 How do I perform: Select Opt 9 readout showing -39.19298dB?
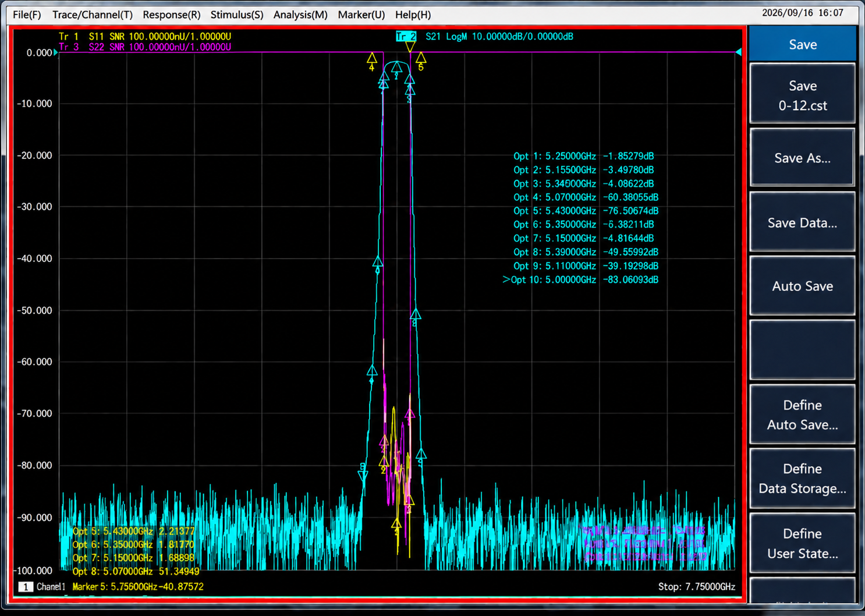click(586, 266)
